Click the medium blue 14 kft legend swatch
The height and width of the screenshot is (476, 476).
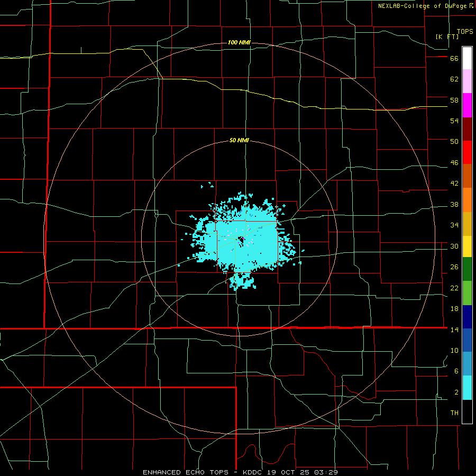coord(467,340)
